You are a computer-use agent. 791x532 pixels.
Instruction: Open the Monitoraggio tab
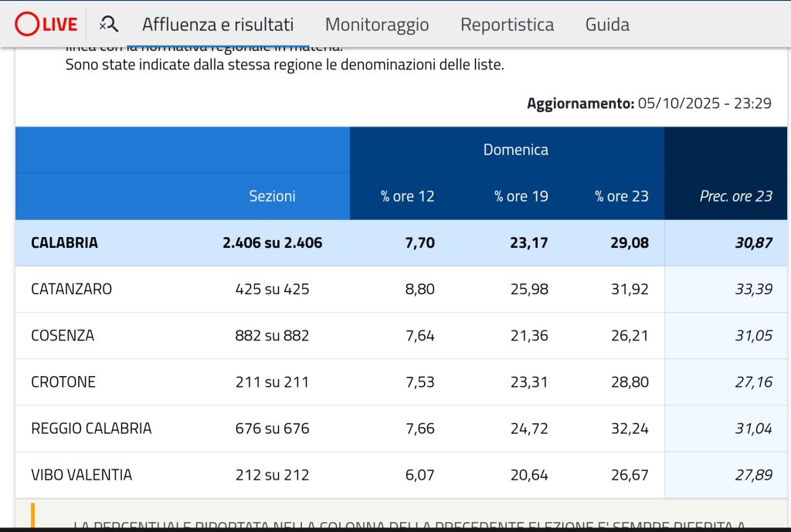click(x=377, y=25)
